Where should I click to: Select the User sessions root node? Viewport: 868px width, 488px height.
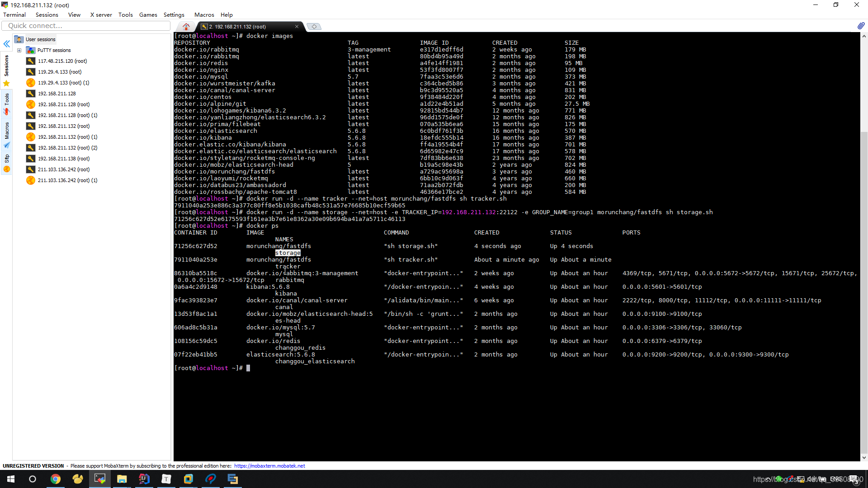click(x=40, y=39)
